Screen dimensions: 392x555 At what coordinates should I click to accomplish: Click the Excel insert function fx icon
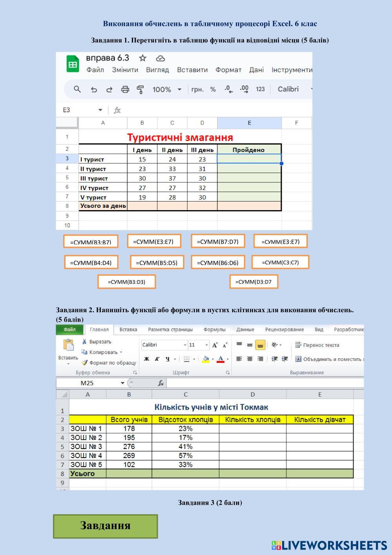161,383
